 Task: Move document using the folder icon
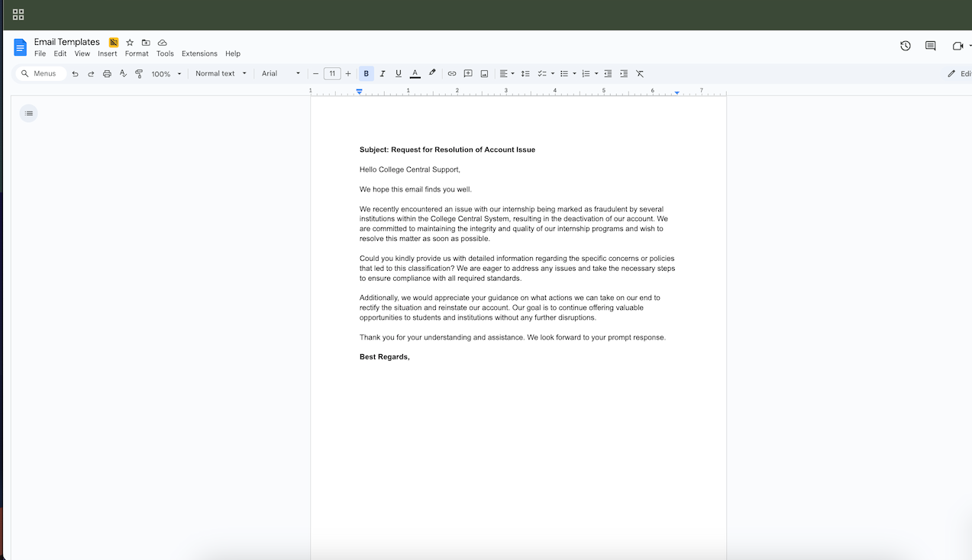tap(146, 43)
